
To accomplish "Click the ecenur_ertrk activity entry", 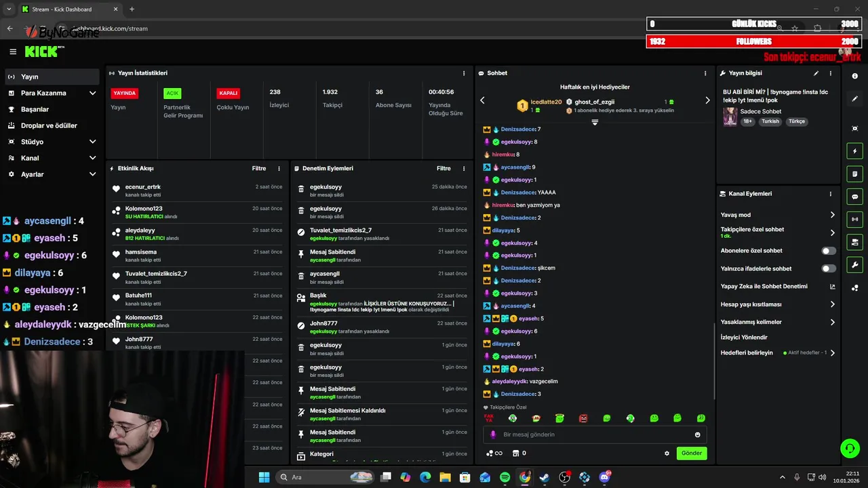I will coord(197,190).
